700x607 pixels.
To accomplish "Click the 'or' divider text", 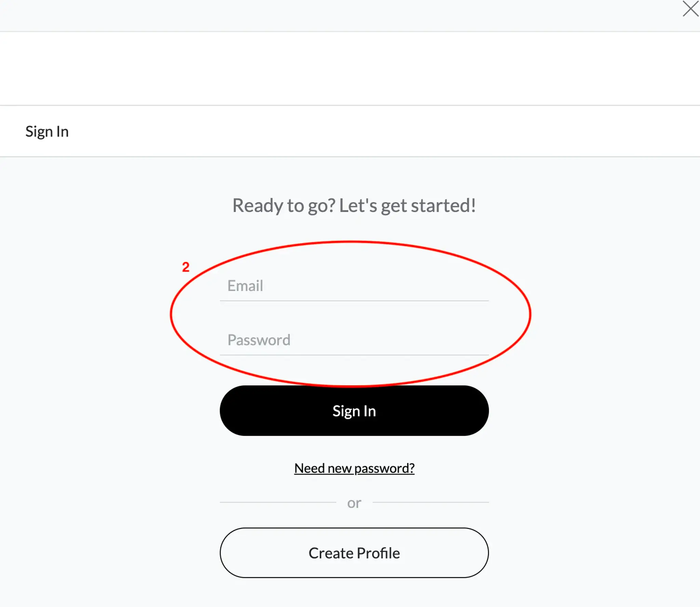I will pyautogui.click(x=354, y=503).
